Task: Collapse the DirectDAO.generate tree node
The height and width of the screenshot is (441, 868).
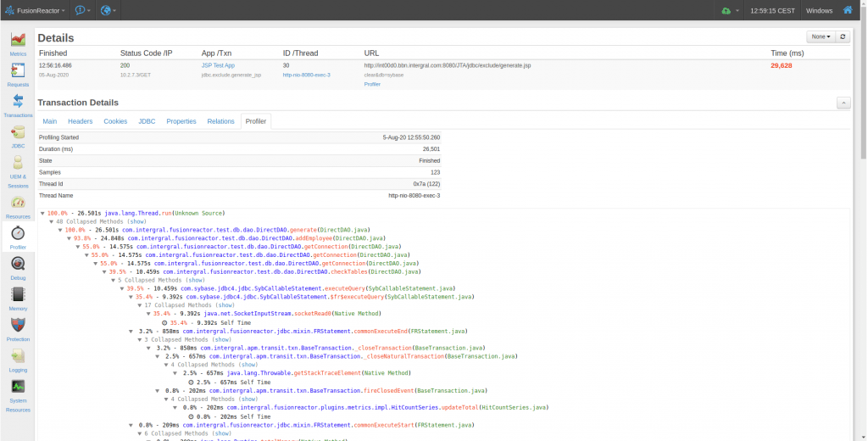Action: tap(60, 230)
